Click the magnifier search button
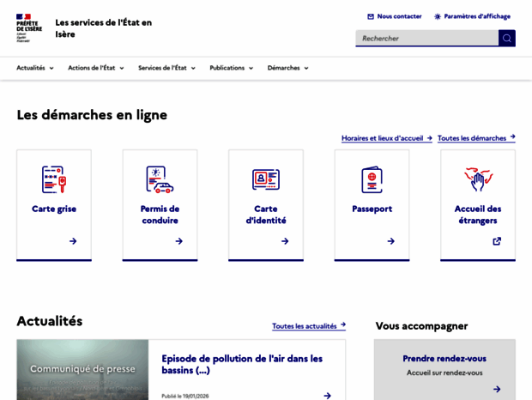Image resolution: width=532 pixels, height=400 pixels. (x=507, y=38)
